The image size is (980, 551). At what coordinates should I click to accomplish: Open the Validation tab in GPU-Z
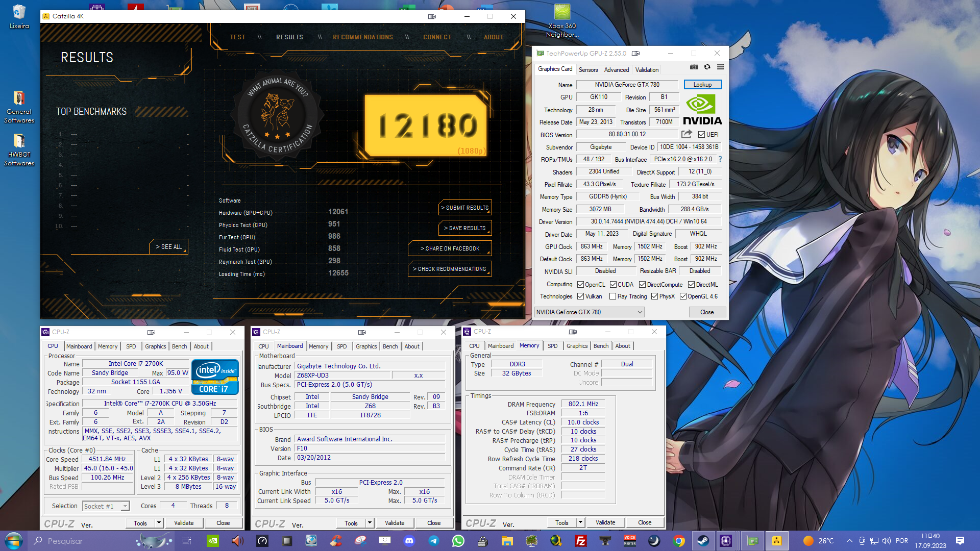647,70
